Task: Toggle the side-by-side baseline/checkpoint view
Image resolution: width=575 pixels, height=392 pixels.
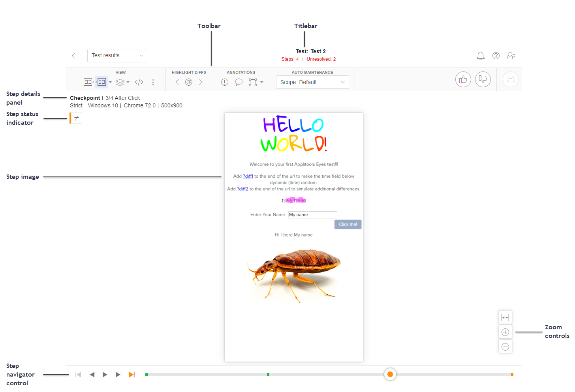Action: pos(95,82)
